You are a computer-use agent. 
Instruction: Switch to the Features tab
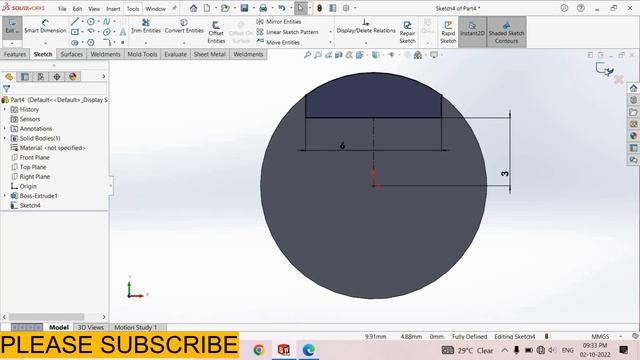click(15, 54)
